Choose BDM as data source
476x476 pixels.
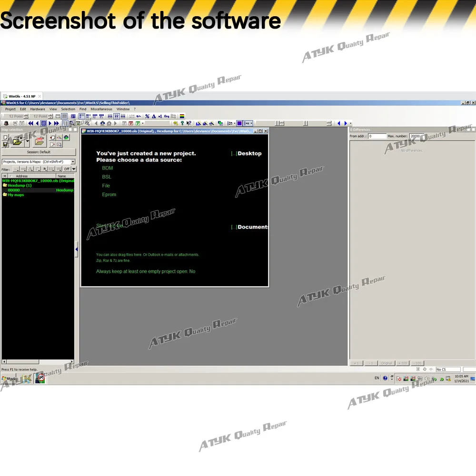[108, 168]
